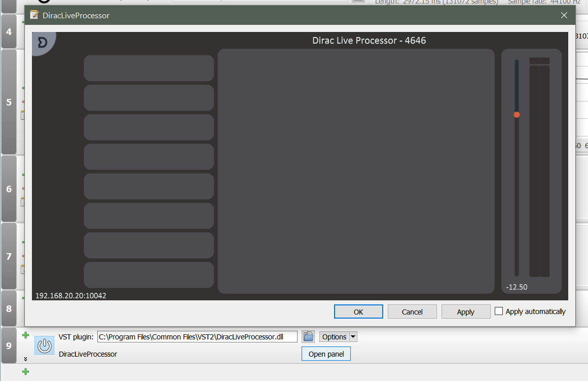
Task: Click the VST plugin path field
Action: (197, 337)
